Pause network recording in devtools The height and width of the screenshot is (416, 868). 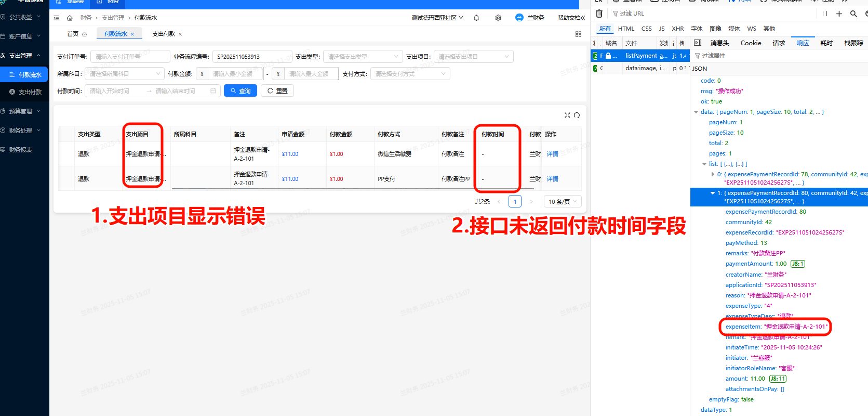pyautogui.click(x=825, y=14)
